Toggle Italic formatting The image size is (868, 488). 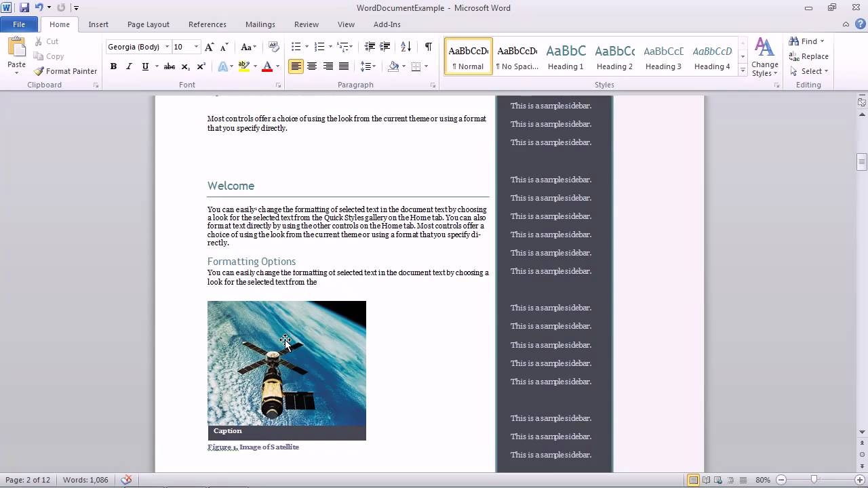pos(129,66)
